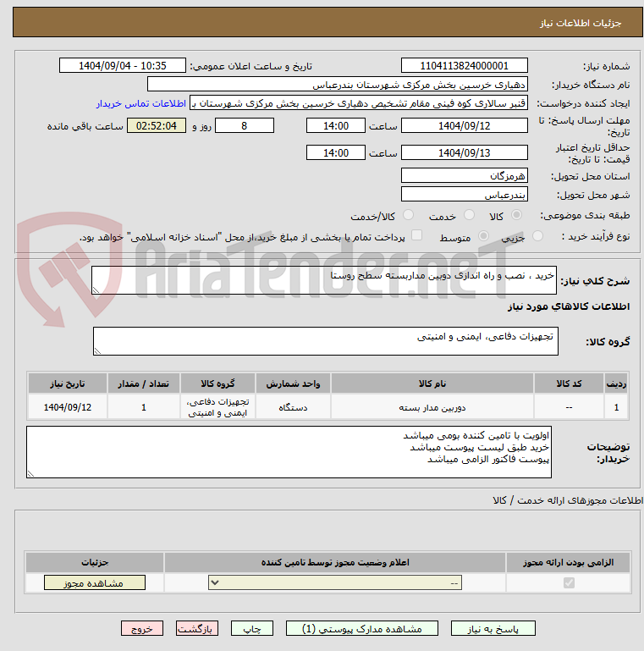Click the price validity date 1404/09/13 field
This screenshot has width=644, height=651.
[465, 152]
